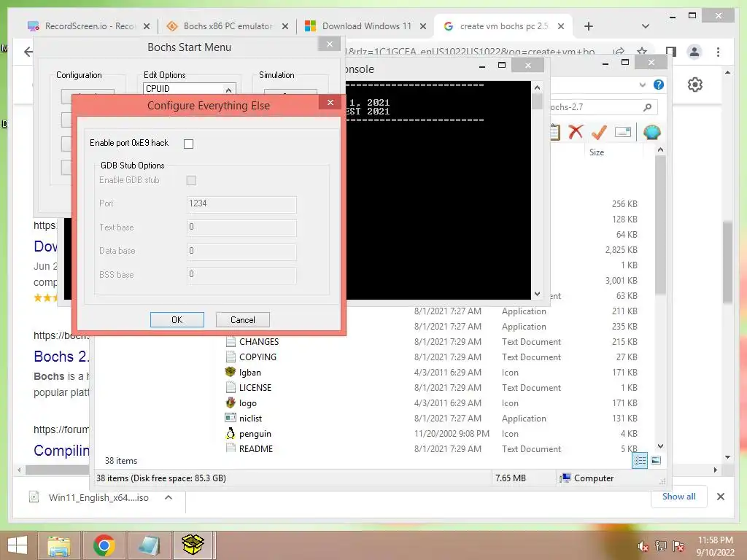Image resolution: width=747 pixels, height=560 pixels.
Task: Expand the Explorer ribbon chevron
Action: pos(642,85)
